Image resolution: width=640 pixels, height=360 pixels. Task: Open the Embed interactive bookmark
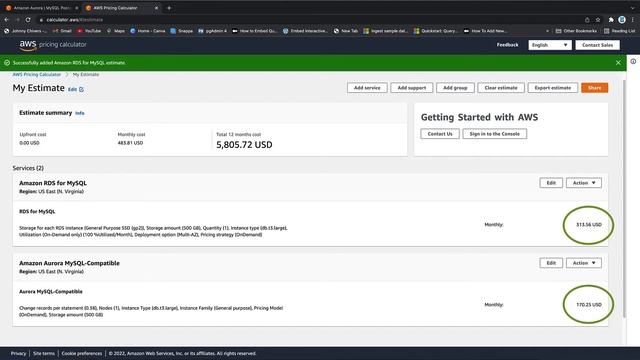(x=306, y=31)
